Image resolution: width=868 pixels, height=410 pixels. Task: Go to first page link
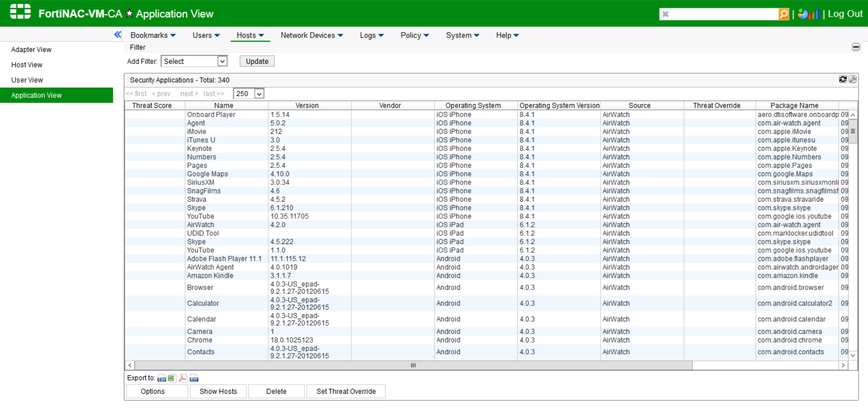[137, 94]
